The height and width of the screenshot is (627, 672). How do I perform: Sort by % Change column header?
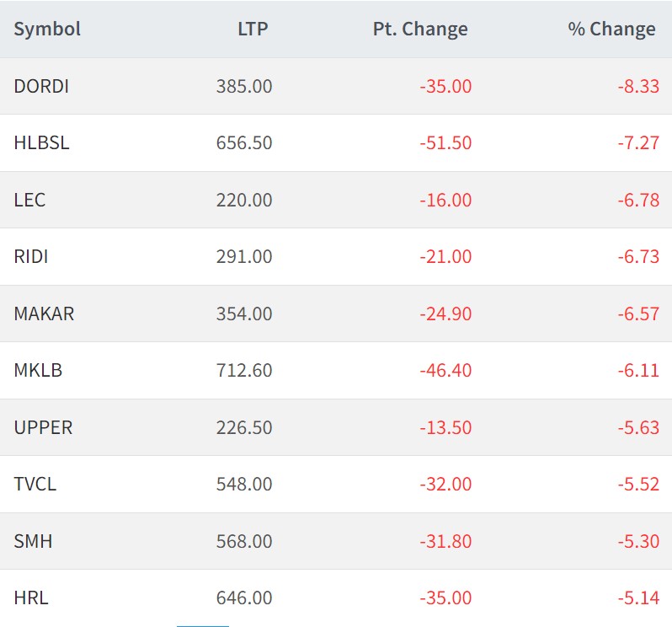pos(611,29)
